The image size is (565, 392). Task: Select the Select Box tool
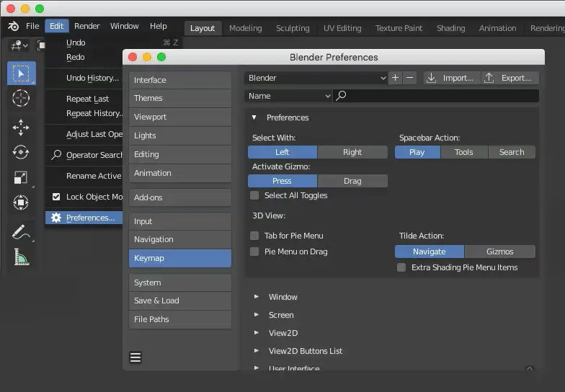21,73
